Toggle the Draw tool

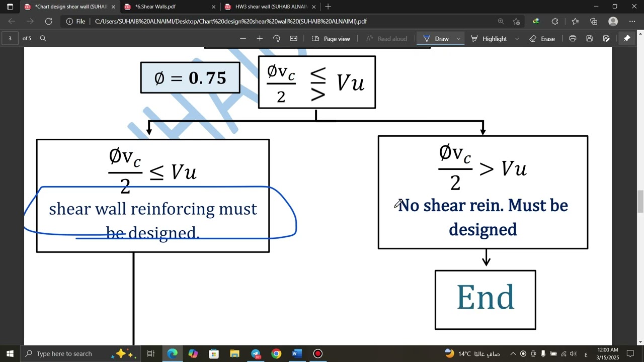pos(436,39)
